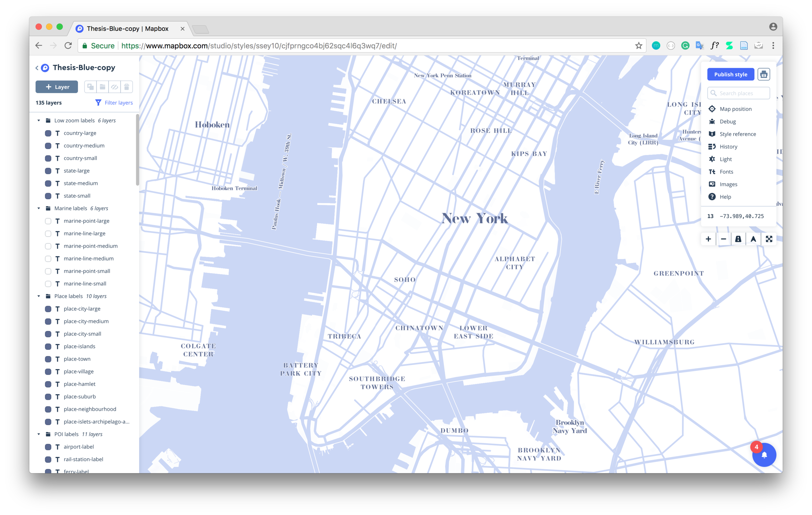Click the duplicate layer icon
The width and height of the screenshot is (812, 515).
pos(90,87)
